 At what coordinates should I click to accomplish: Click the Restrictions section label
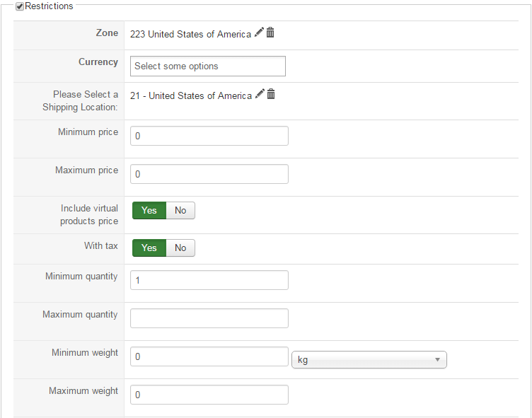point(49,6)
